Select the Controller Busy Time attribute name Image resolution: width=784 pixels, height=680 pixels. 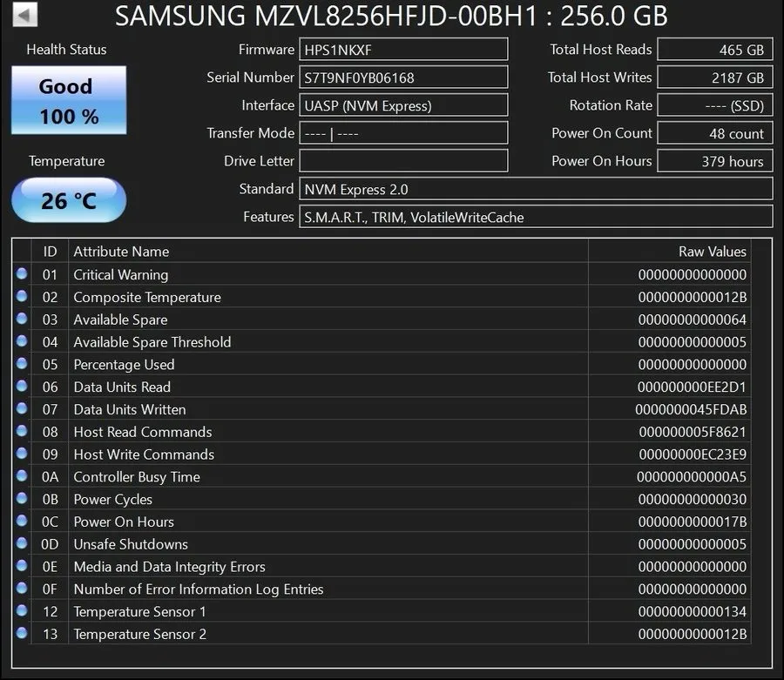[137, 477]
